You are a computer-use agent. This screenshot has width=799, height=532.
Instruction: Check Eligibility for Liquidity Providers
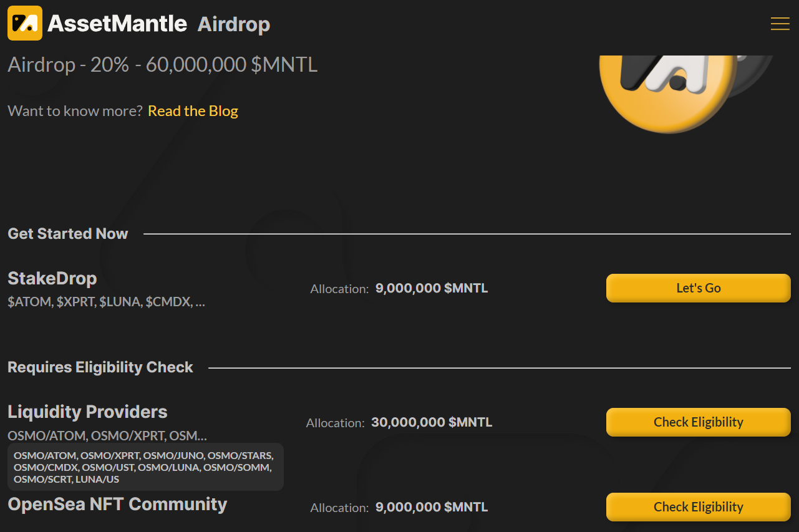pos(698,422)
